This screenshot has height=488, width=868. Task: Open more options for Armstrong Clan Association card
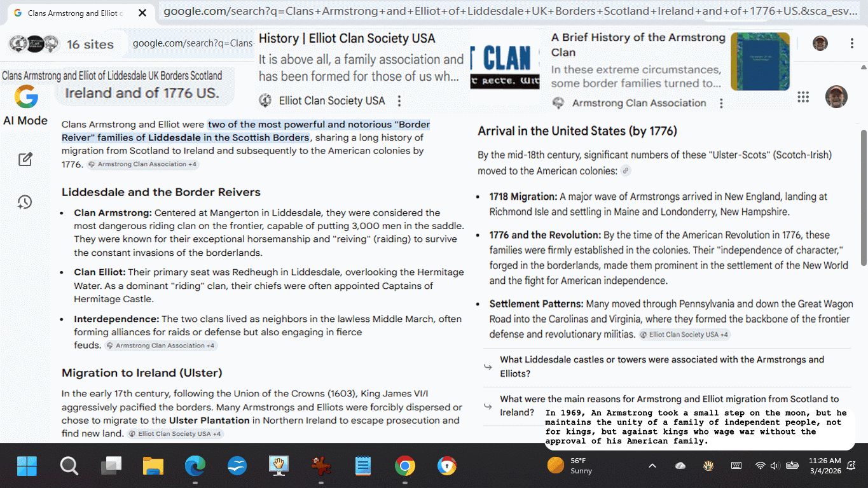[x=721, y=103]
